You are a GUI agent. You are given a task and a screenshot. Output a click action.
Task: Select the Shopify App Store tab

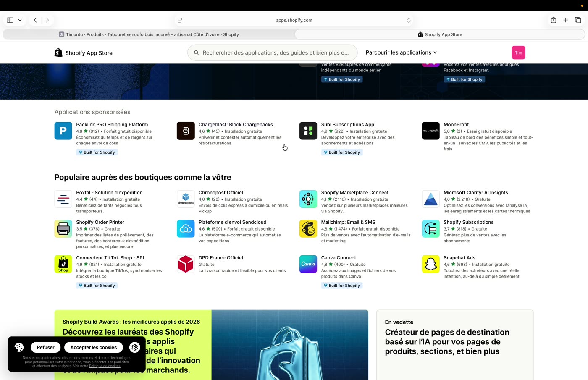click(x=440, y=34)
